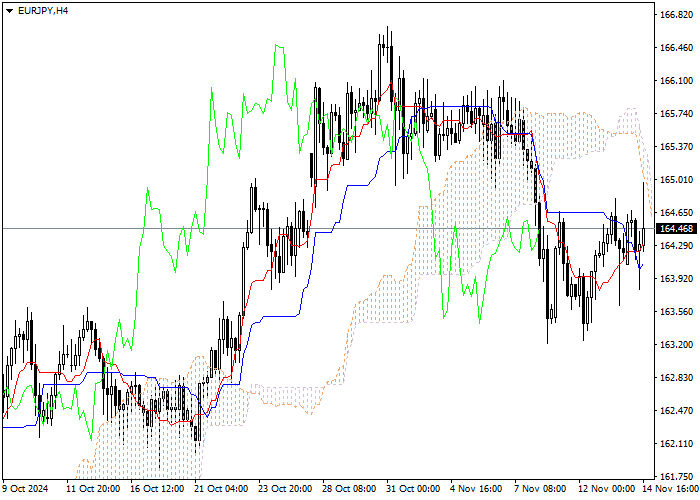Select the EURJPY,H4 chart title
Image resolution: width=700 pixels, height=500 pixels.
(43, 11)
